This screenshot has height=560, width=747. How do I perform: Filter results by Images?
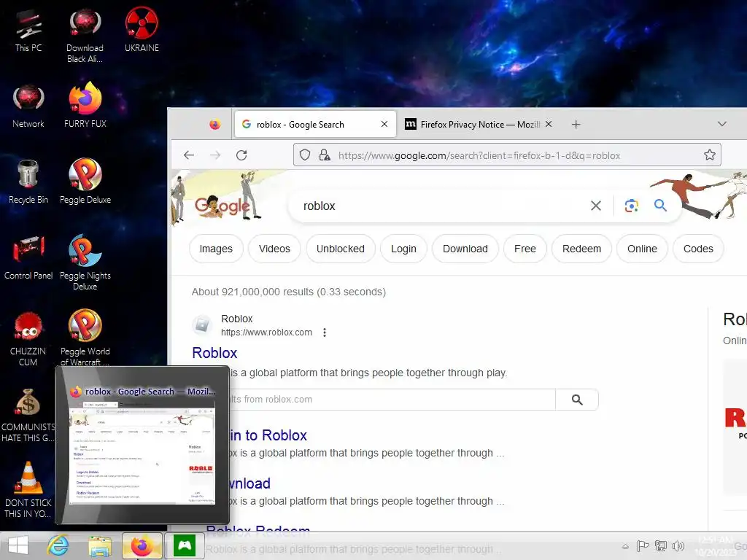216,249
